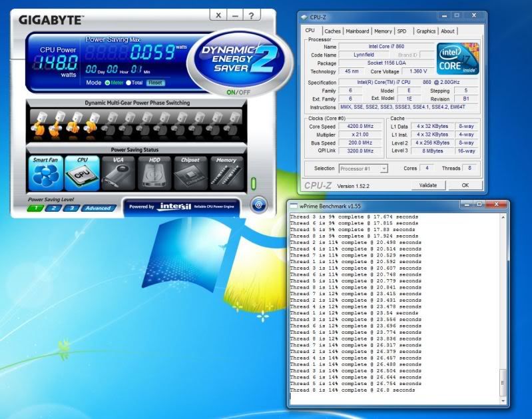Switch to the Caches tab in CPU-Z
Viewport: 532px width, 419px height.
point(332,31)
